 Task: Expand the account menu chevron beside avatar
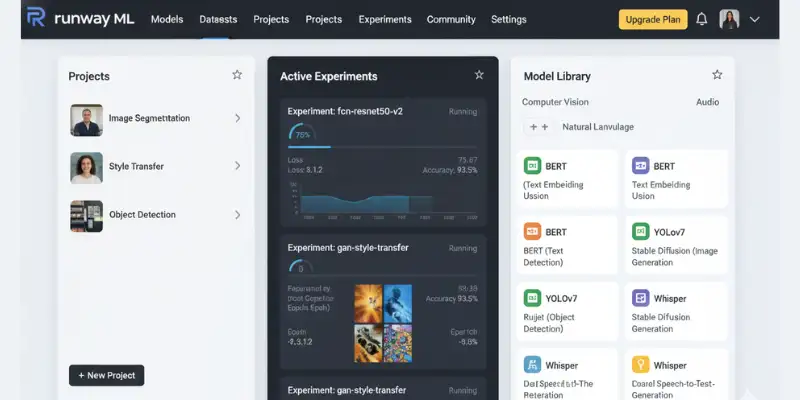[x=755, y=19]
